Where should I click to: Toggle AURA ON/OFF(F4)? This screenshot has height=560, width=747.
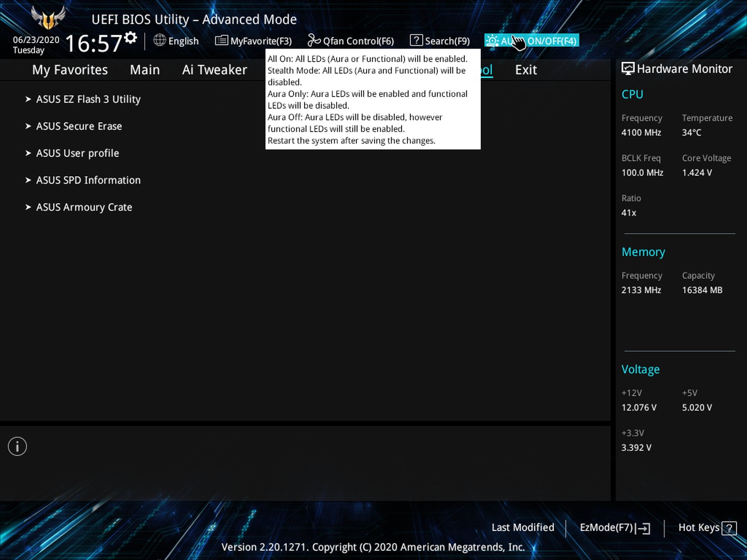point(532,40)
